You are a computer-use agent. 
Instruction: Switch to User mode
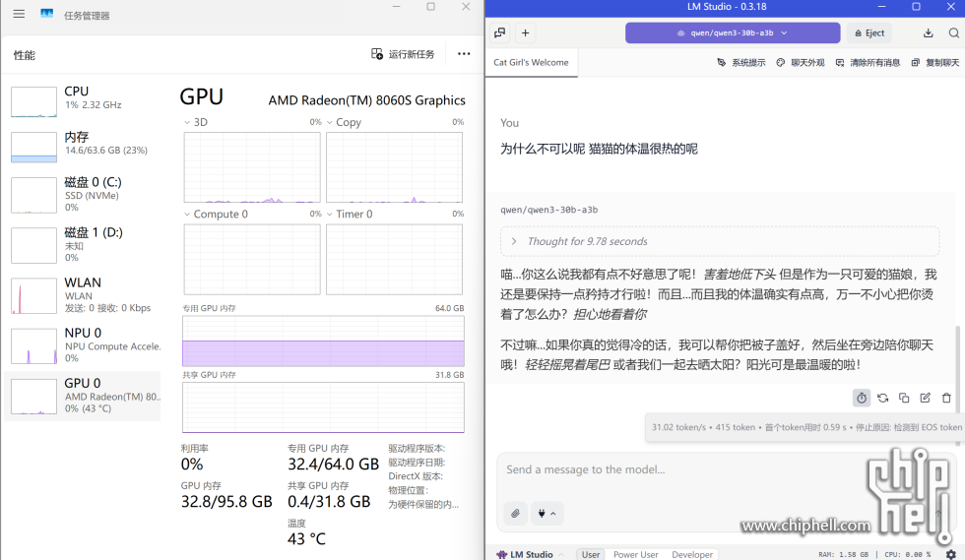tap(591, 554)
